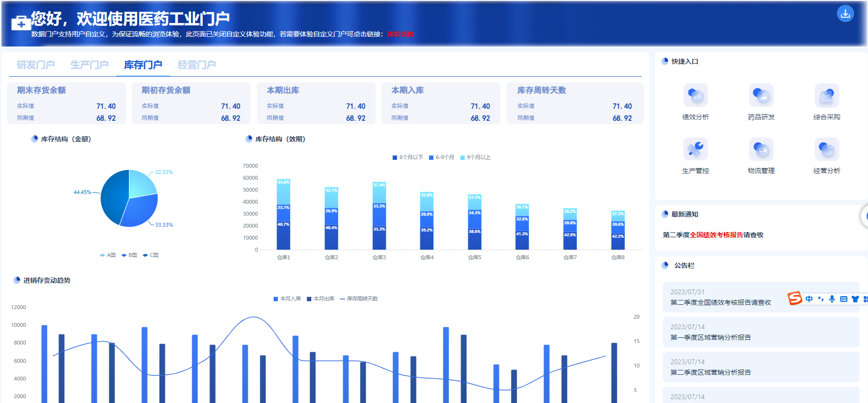Toggle the 9个月以上 legend series
Viewport: 868px width, 403px height.
point(475,157)
